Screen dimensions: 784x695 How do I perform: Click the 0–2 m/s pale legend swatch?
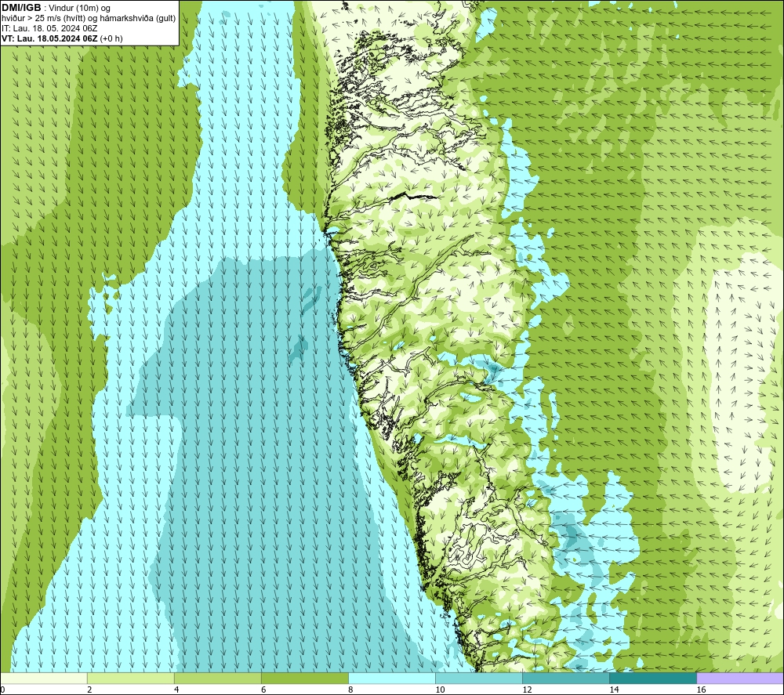(x=44, y=679)
